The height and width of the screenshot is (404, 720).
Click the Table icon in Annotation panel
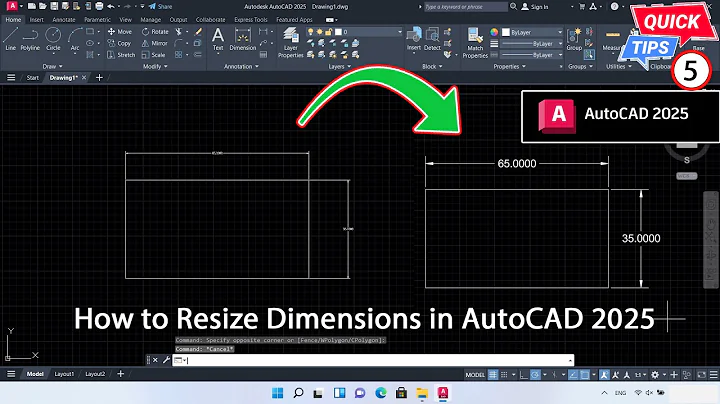click(x=264, y=55)
